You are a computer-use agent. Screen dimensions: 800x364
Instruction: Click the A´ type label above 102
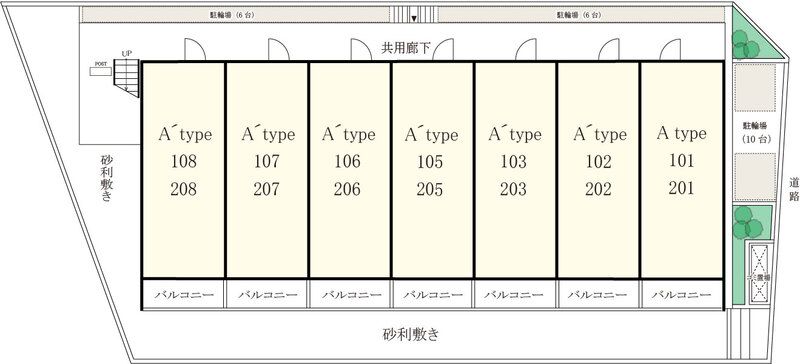[x=599, y=134]
